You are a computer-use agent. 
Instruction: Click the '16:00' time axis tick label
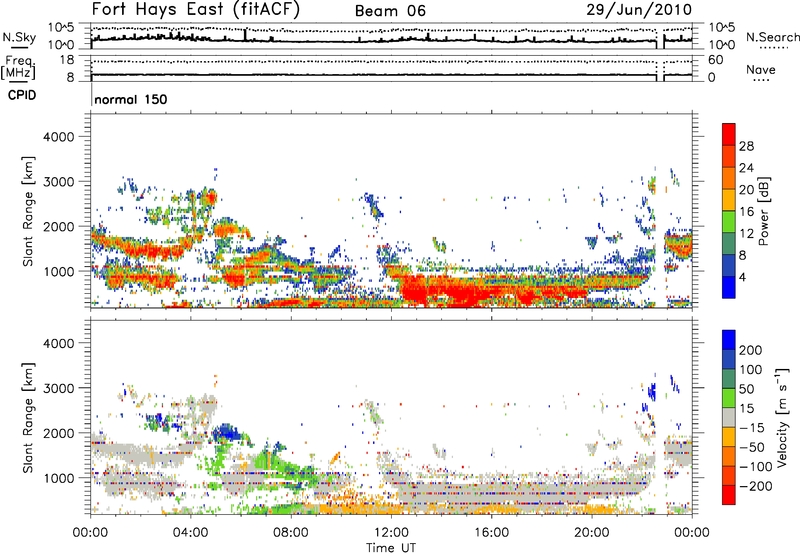(492, 533)
